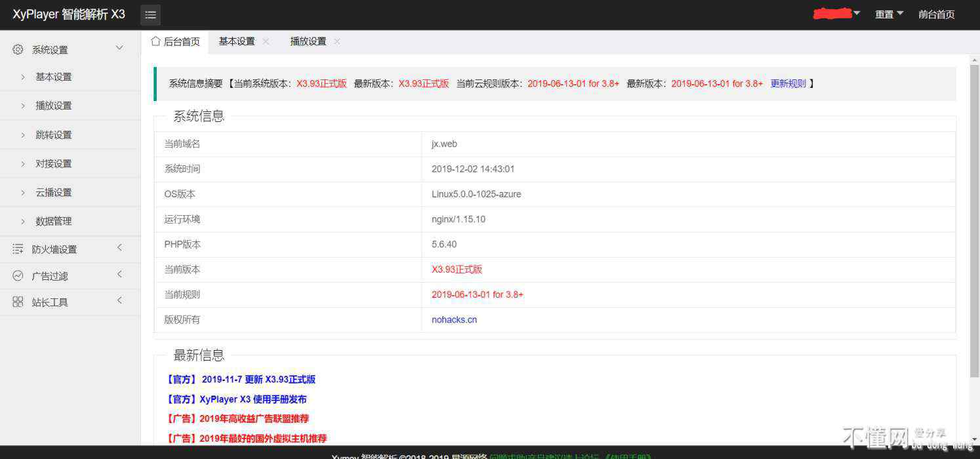Click the grid icon beside 站长工具

pos(18,302)
